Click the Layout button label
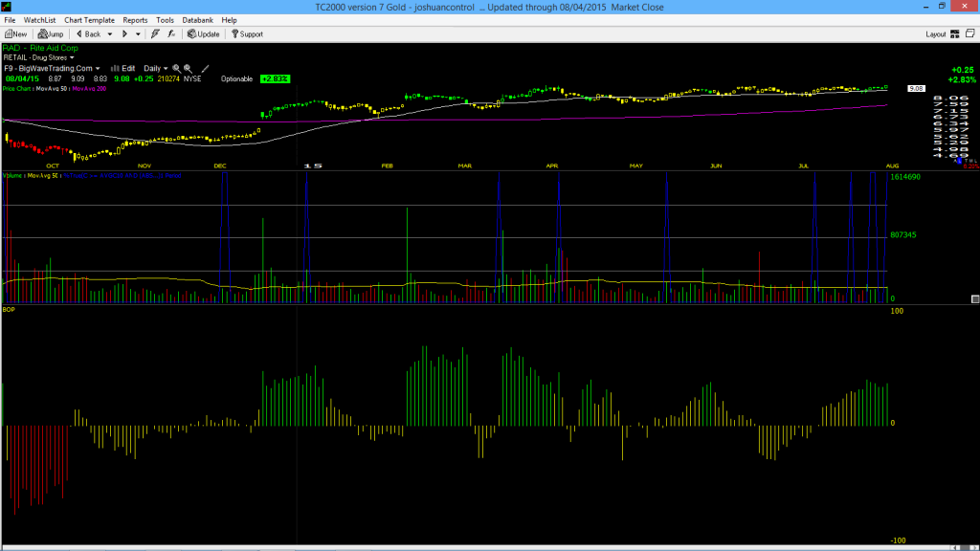The height and width of the screenshot is (551, 980). (x=936, y=34)
